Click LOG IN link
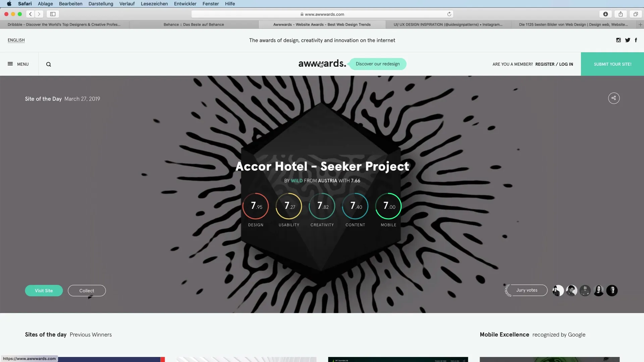The height and width of the screenshot is (362, 644). [566, 64]
